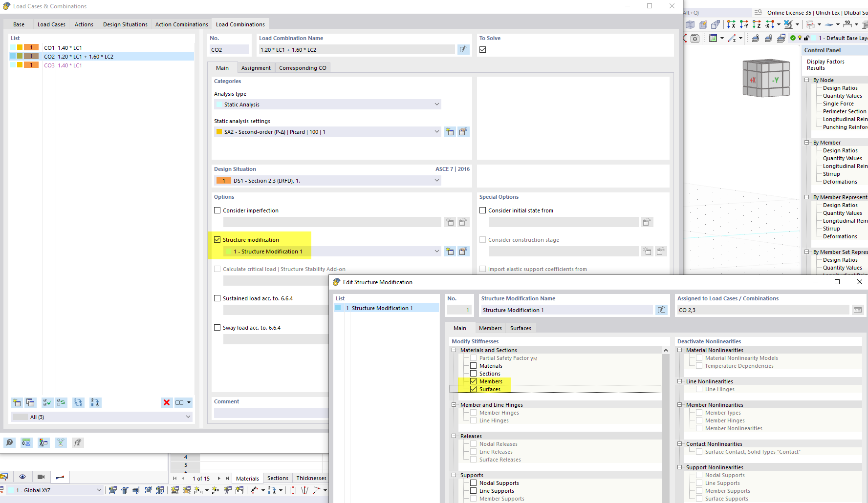Image resolution: width=868 pixels, height=503 pixels.
Task: Click orange DS1 color swatch
Action: (224, 181)
